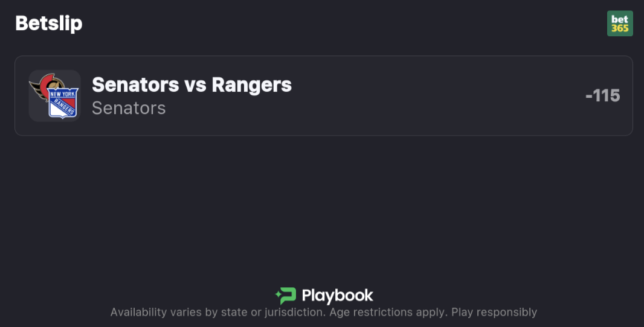The width and height of the screenshot is (644, 327).
Task: Click the 'NEW YORK' banner on Rangers logo
Action: [63, 95]
